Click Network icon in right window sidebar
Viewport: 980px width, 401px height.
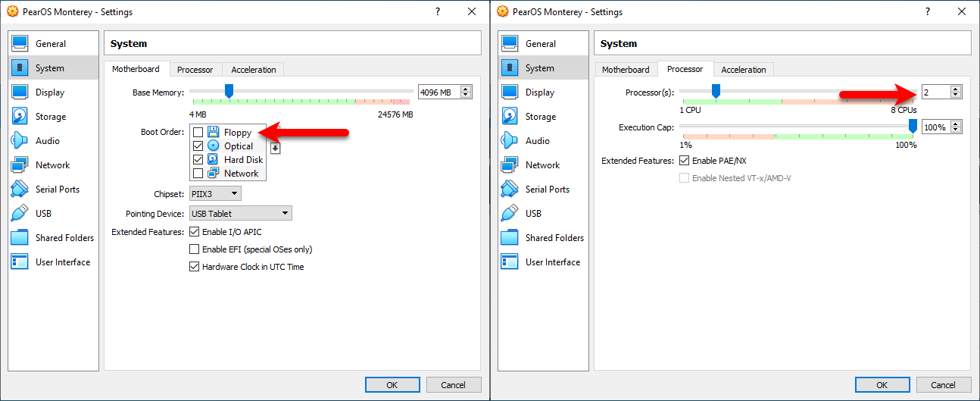click(x=510, y=164)
